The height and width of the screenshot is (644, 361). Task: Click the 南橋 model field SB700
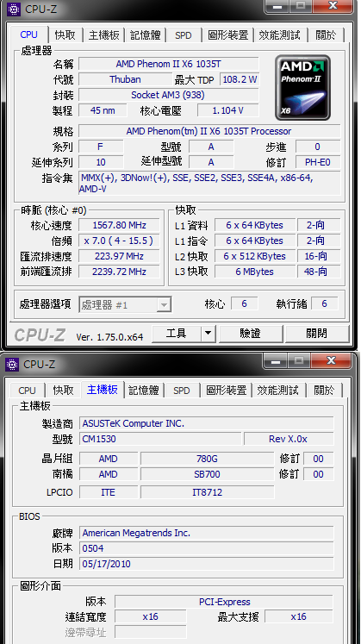[207, 474]
